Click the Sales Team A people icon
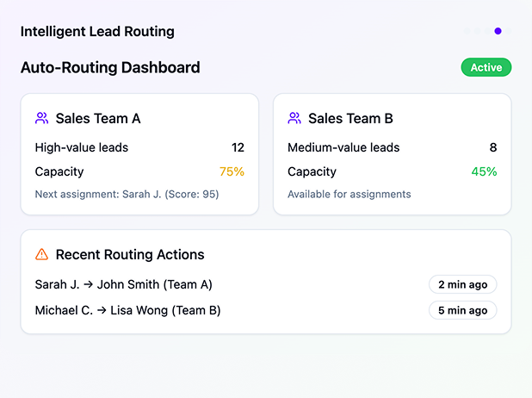The width and height of the screenshot is (532, 398). tap(41, 118)
